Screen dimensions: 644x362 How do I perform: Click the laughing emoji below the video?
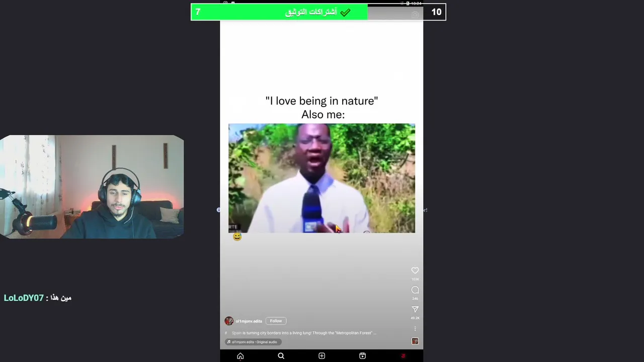point(237,236)
